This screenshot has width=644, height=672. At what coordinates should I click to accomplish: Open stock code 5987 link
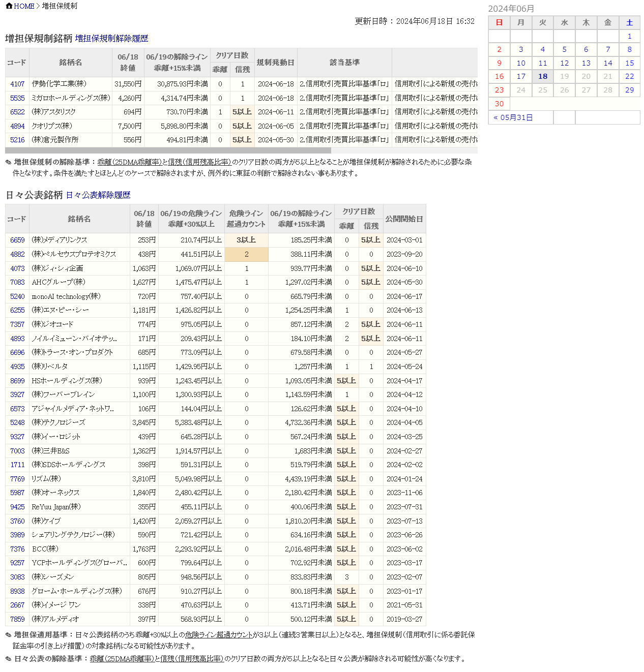(17, 493)
